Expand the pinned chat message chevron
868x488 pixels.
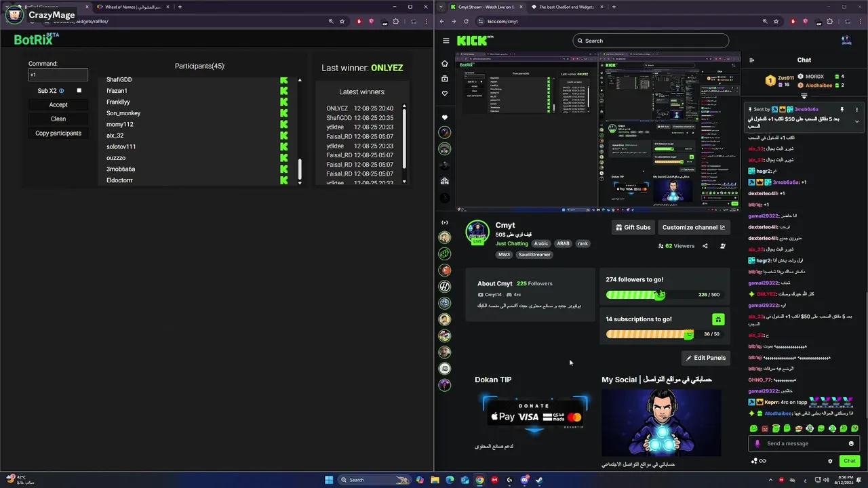(x=856, y=121)
